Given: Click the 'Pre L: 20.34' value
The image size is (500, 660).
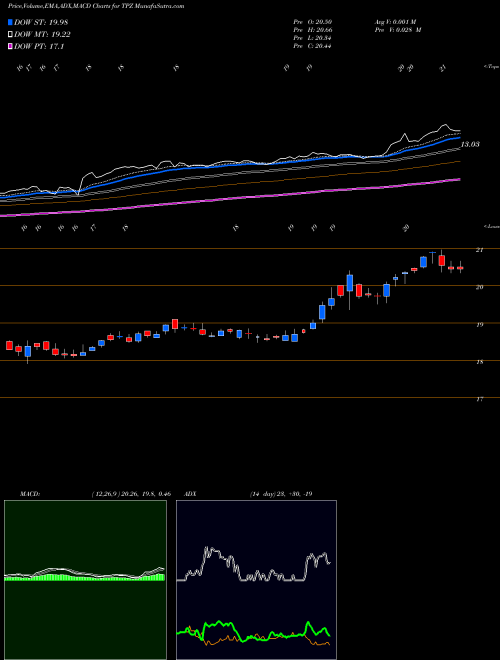Looking at the screenshot, I should (x=313, y=38).
